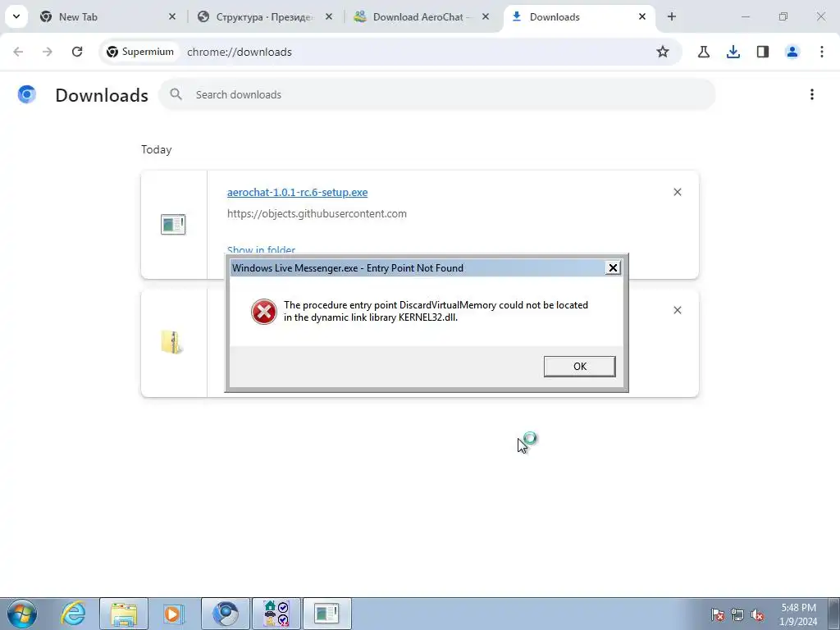This screenshot has width=840, height=630.
Task: Toggle the browser side panel
Action: click(x=763, y=52)
